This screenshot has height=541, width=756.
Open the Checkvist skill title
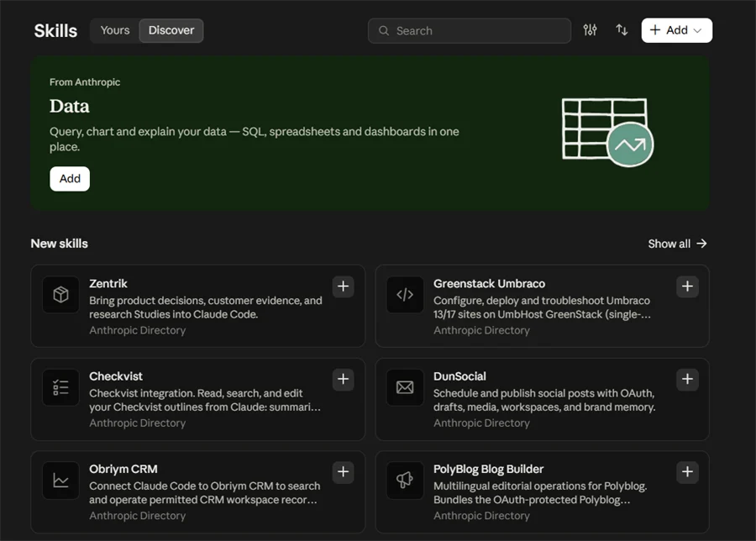tap(116, 376)
